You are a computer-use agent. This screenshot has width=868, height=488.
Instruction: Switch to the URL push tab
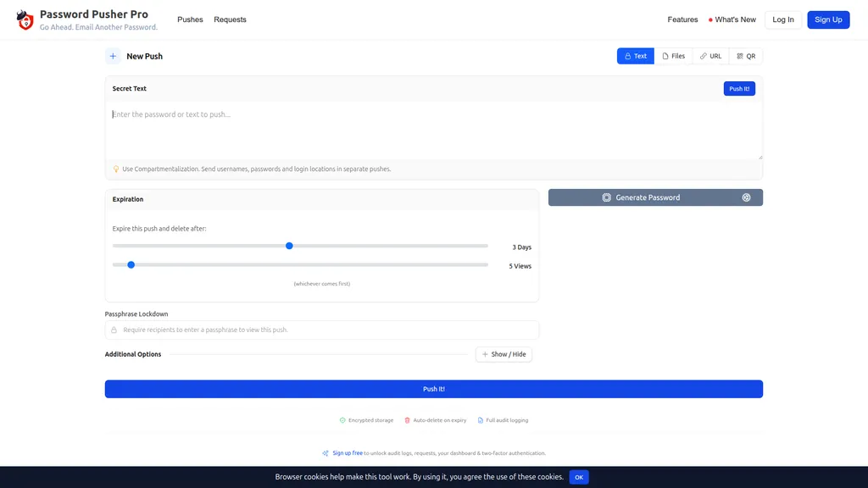point(710,56)
